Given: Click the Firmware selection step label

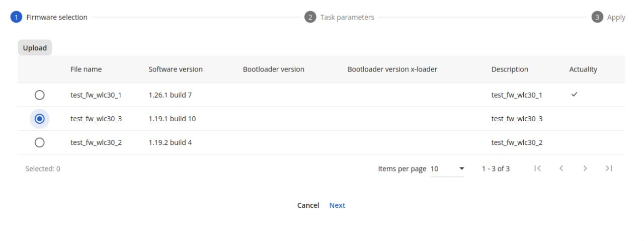Looking at the screenshot, I should click(57, 17).
